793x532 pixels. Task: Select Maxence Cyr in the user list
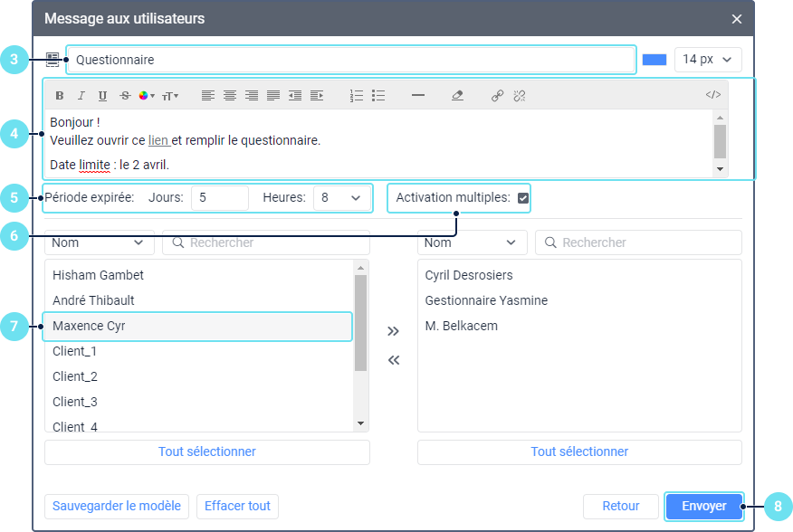[x=197, y=326]
